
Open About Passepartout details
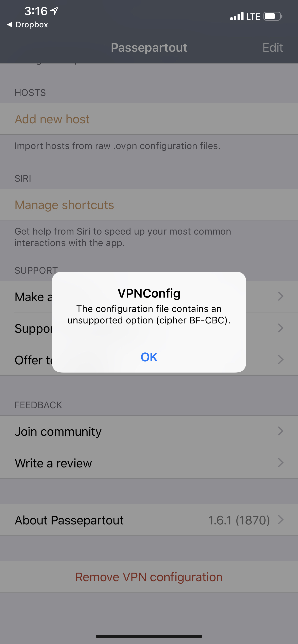[x=149, y=520]
